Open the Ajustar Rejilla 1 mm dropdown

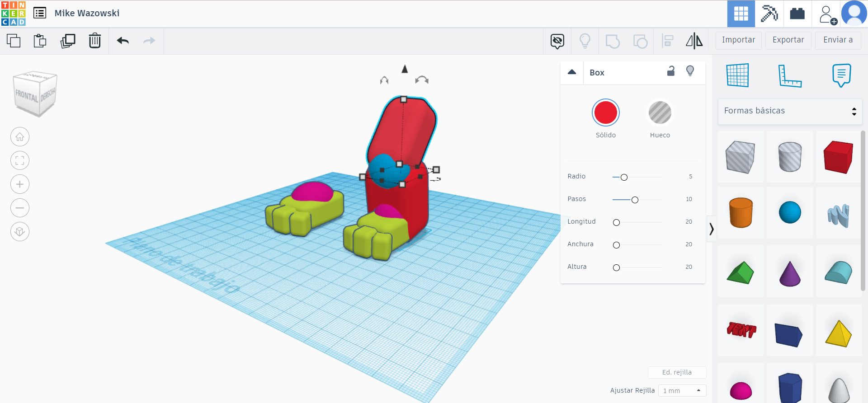tap(682, 391)
